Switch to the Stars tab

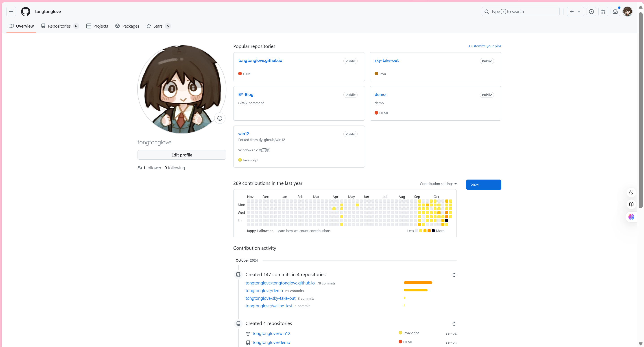pos(159,26)
